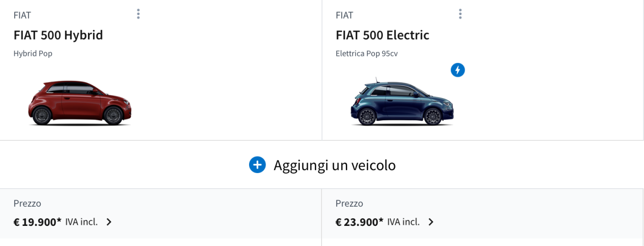
Task: Expand price details chevron beside € 19.900
Action: [x=109, y=222]
